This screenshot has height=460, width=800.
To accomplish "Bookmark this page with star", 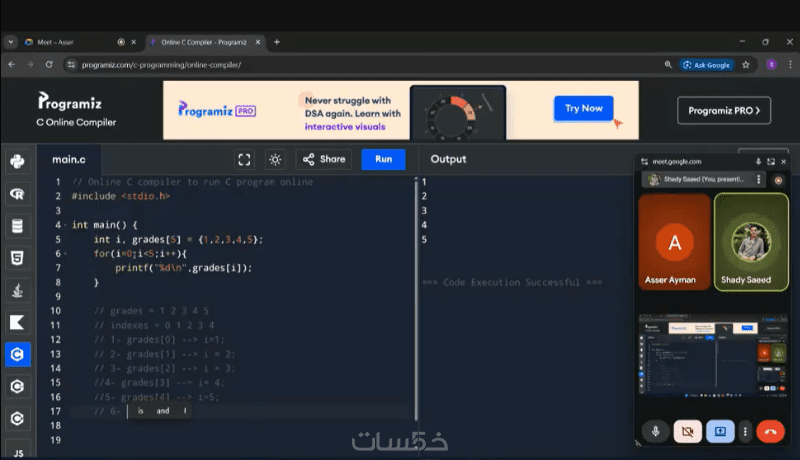I will coord(746,65).
